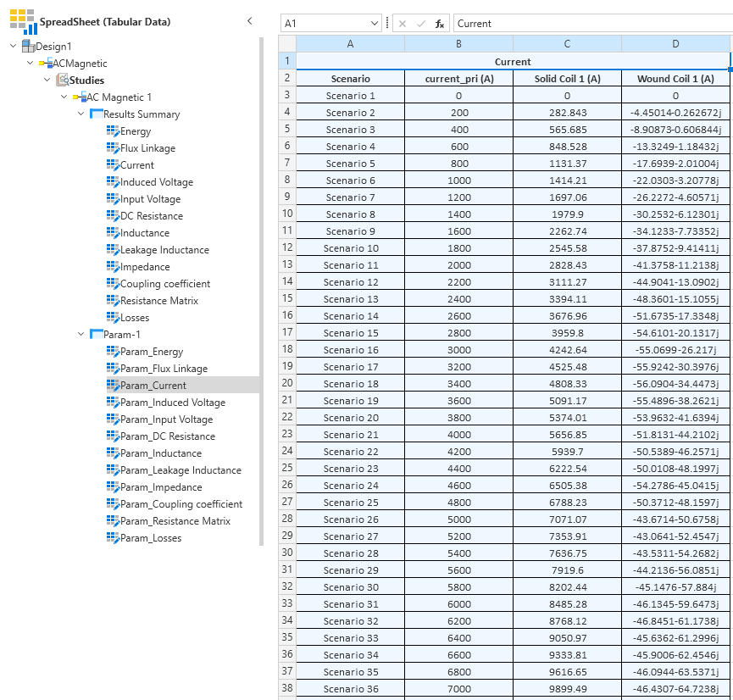Click the Inductance table icon

(x=114, y=233)
